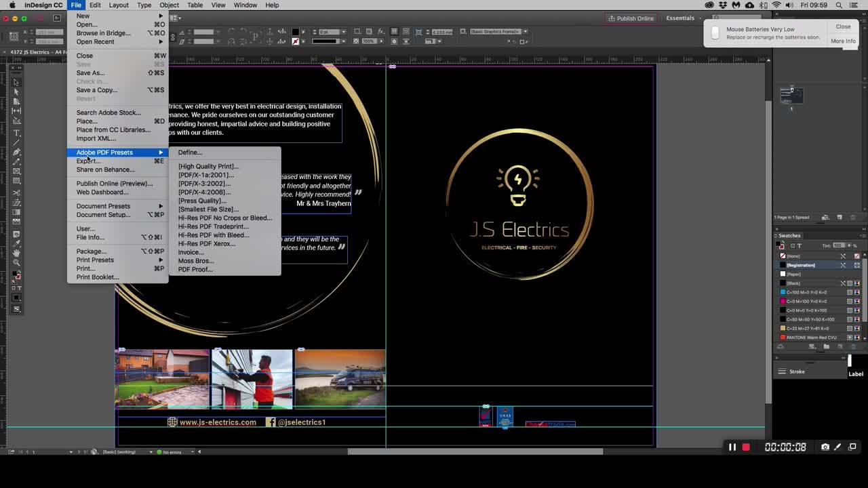This screenshot has width=868, height=488.
Task: Expand the Adobe PDF Presets submenu arrow
Action: coord(161,152)
